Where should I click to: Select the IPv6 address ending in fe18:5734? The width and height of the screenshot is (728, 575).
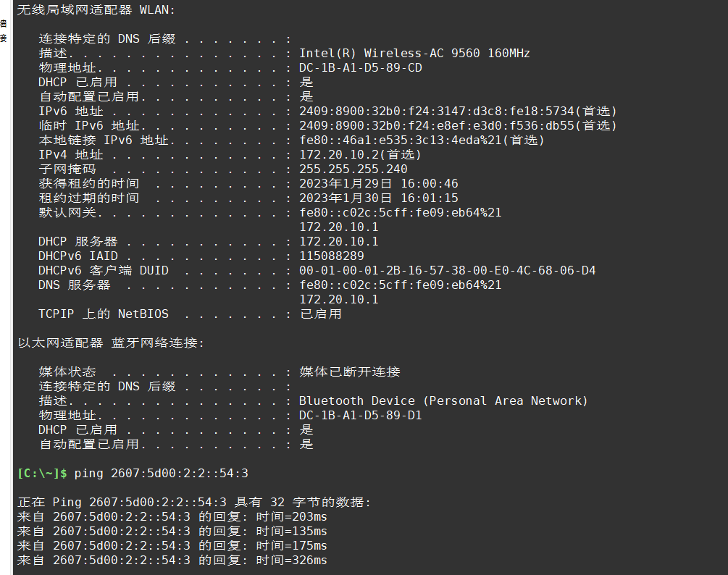tap(458, 112)
